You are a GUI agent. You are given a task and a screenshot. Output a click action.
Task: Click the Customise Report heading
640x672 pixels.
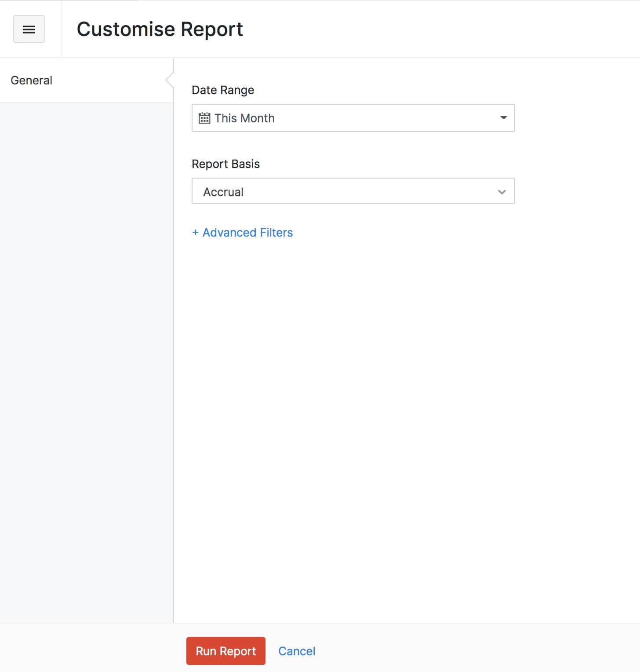click(x=160, y=29)
